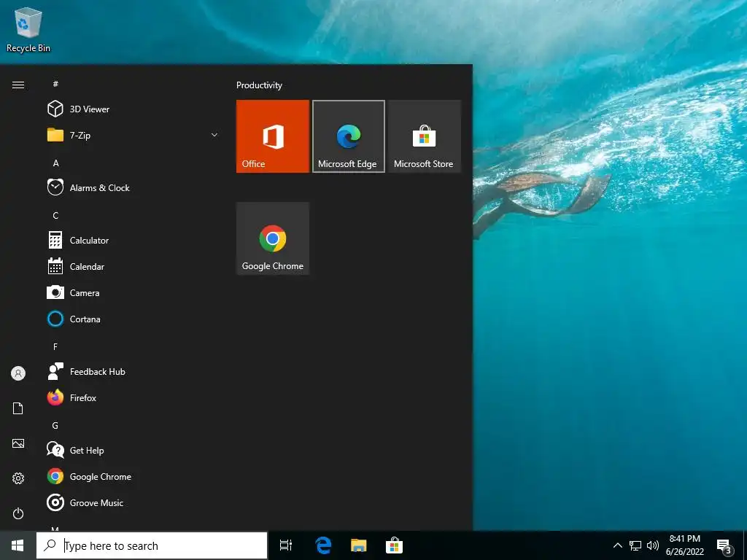The image size is (747, 560).
Task: Click the Productivity group header
Action: pos(259,85)
